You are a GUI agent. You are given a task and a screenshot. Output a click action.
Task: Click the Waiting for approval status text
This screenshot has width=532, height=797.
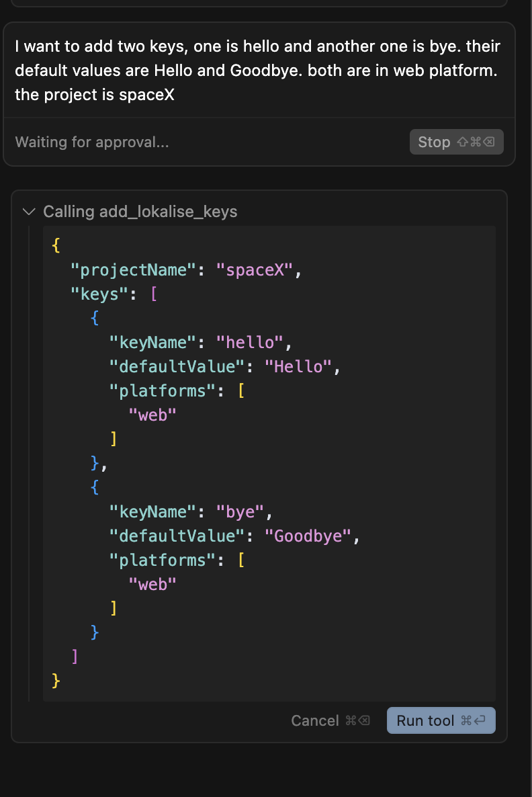click(x=91, y=142)
